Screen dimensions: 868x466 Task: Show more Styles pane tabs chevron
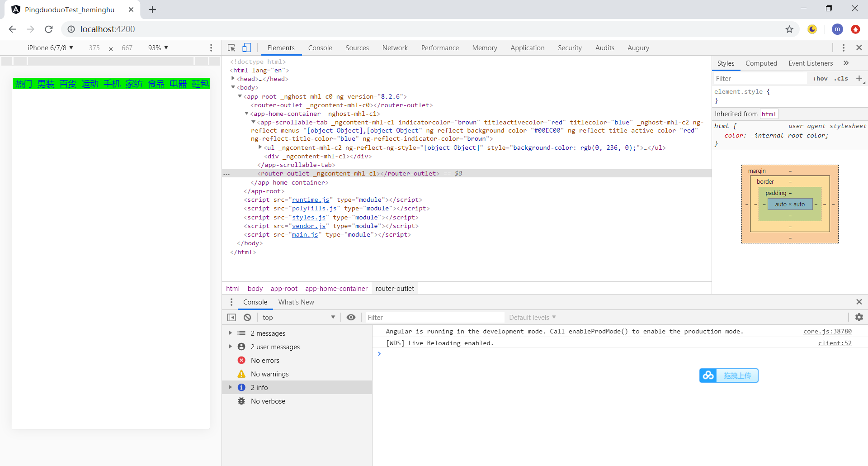(x=846, y=63)
